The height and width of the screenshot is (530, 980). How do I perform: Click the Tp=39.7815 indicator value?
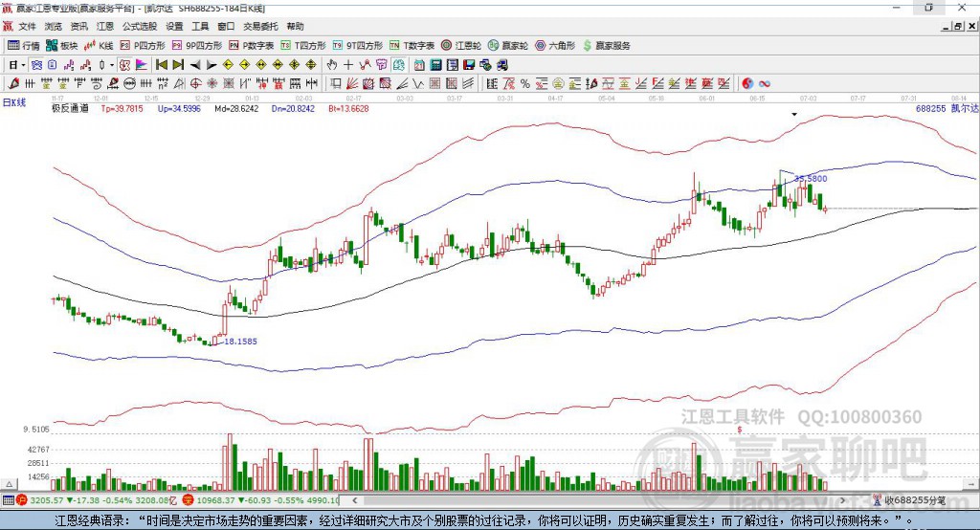122,108
